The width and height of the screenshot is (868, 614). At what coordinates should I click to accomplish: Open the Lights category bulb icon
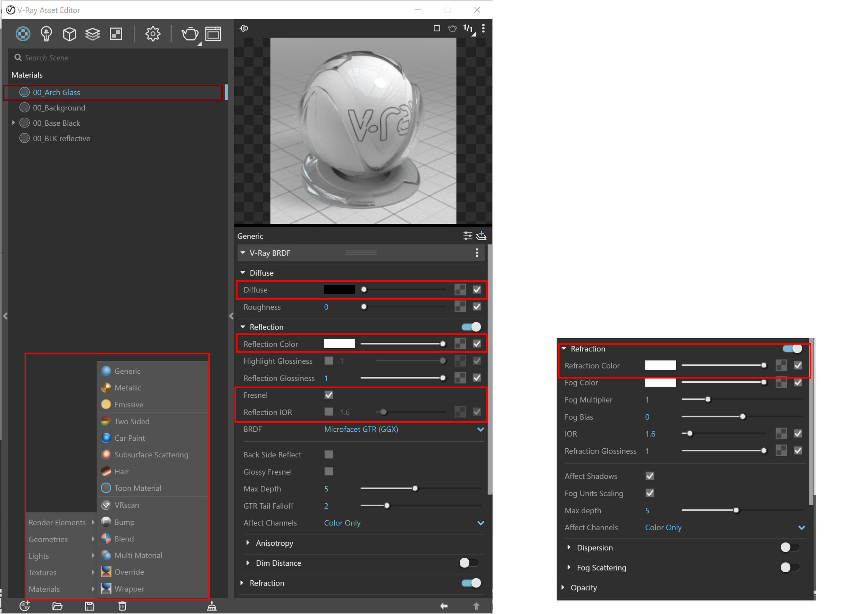pyautogui.click(x=46, y=34)
